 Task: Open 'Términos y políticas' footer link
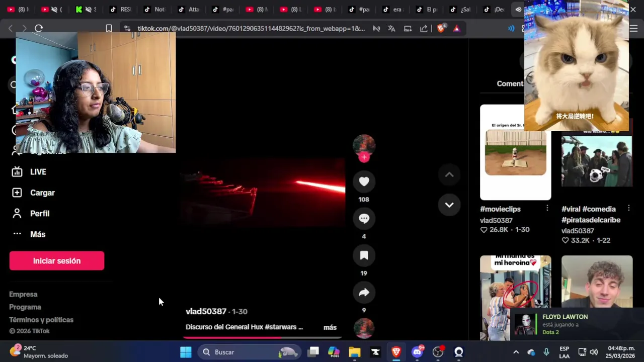(x=41, y=320)
